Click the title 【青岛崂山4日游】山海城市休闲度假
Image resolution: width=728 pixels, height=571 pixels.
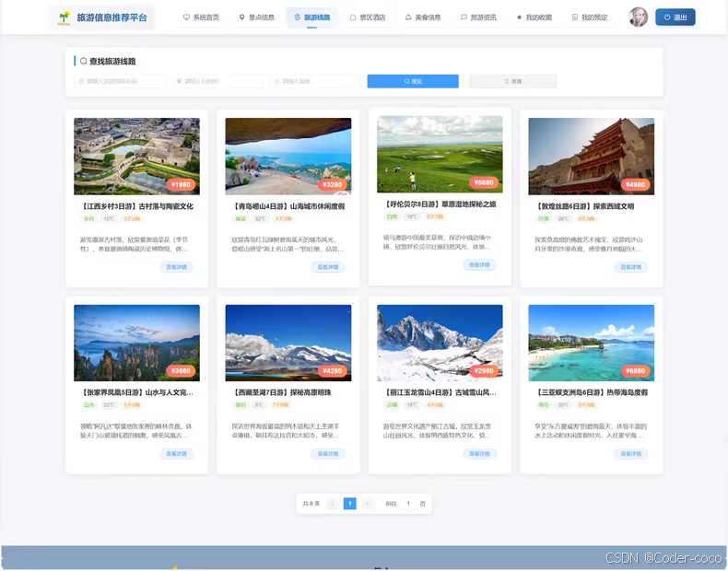[288, 206]
